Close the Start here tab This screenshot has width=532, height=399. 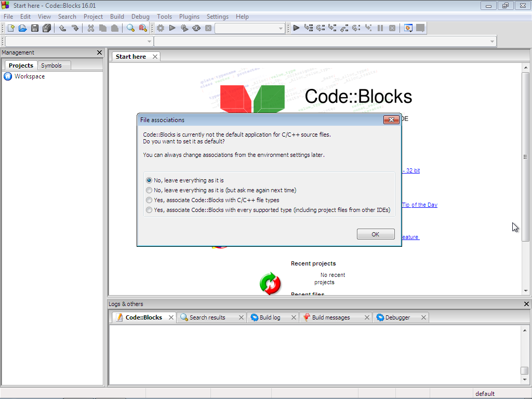click(155, 57)
